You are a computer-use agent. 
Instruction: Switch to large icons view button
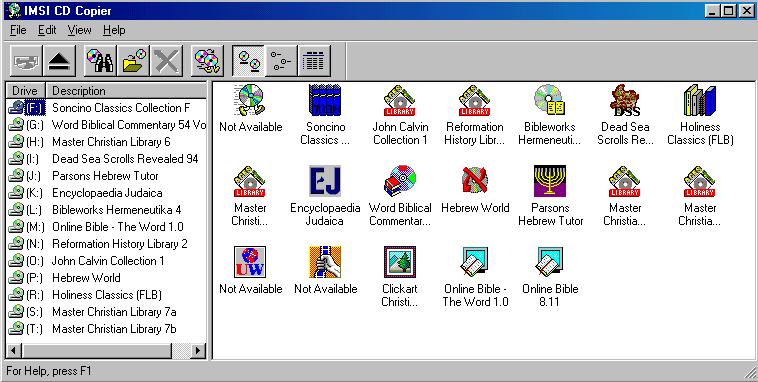[x=248, y=61]
